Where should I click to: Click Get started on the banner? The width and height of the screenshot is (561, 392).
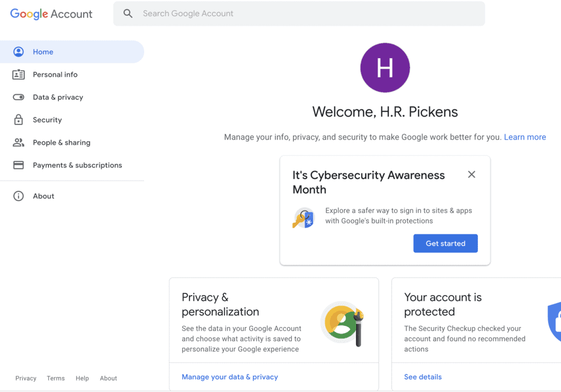click(x=445, y=243)
